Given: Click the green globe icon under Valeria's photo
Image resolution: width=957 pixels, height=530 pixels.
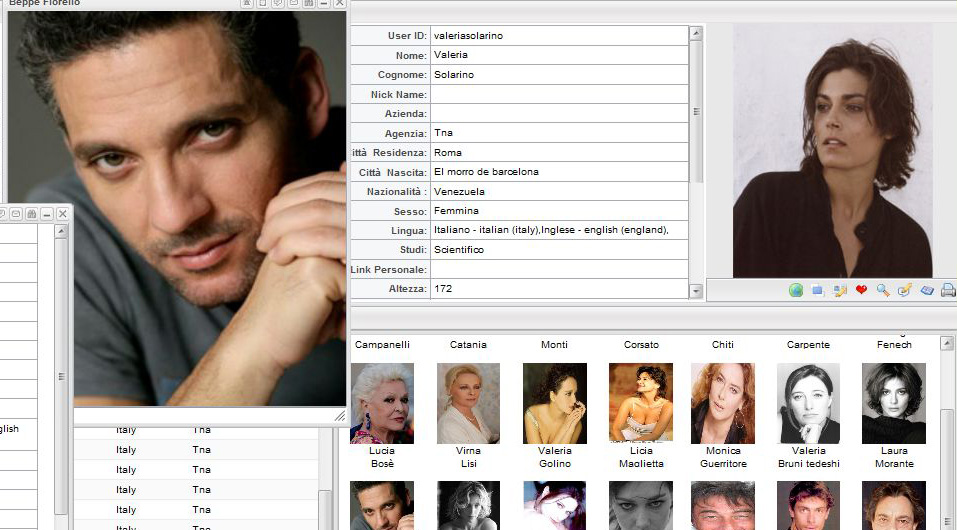Looking at the screenshot, I should [796, 290].
